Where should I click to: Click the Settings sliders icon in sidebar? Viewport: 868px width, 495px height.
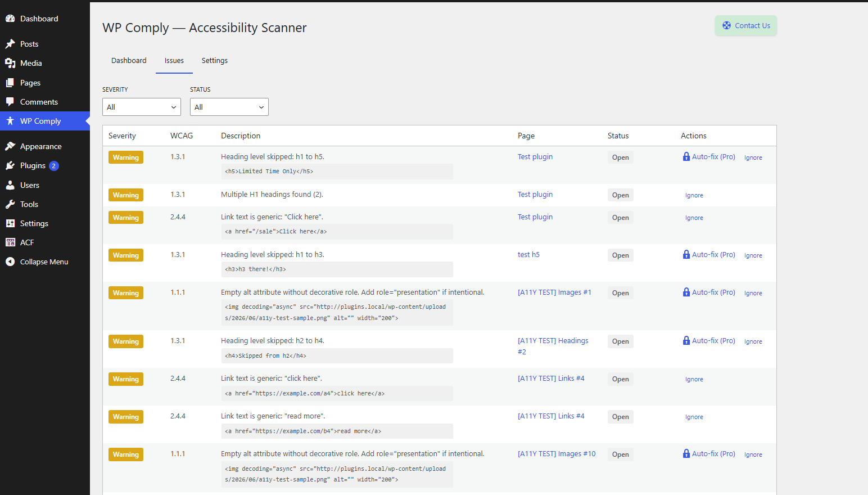pyautogui.click(x=10, y=223)
